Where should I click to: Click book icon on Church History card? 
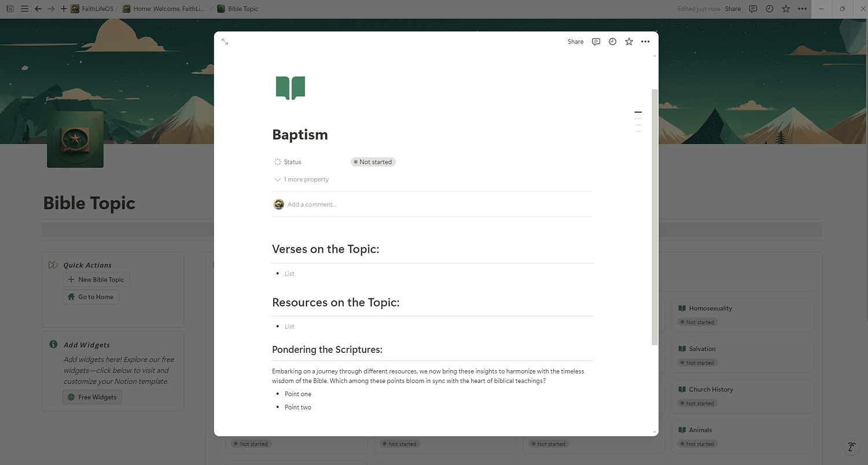682,389
